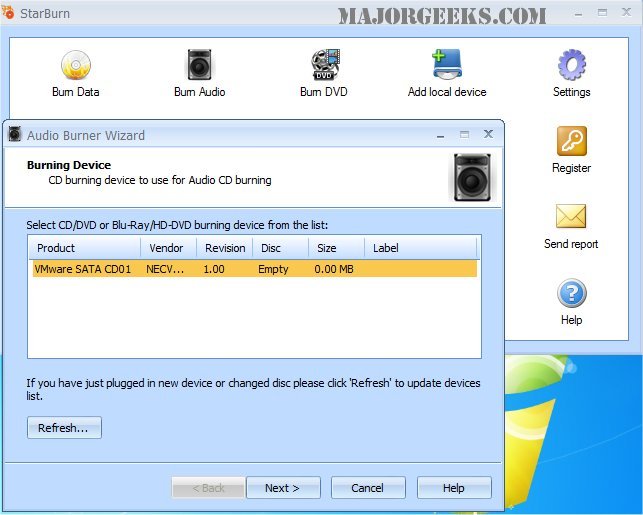Click the Empty disc status cell
The width and height of the screenshot is (643, 515).
click(273, 269)
